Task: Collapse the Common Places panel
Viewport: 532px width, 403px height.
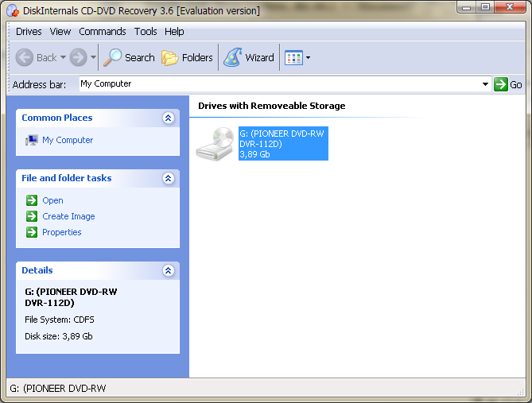Action: (168, 118)
